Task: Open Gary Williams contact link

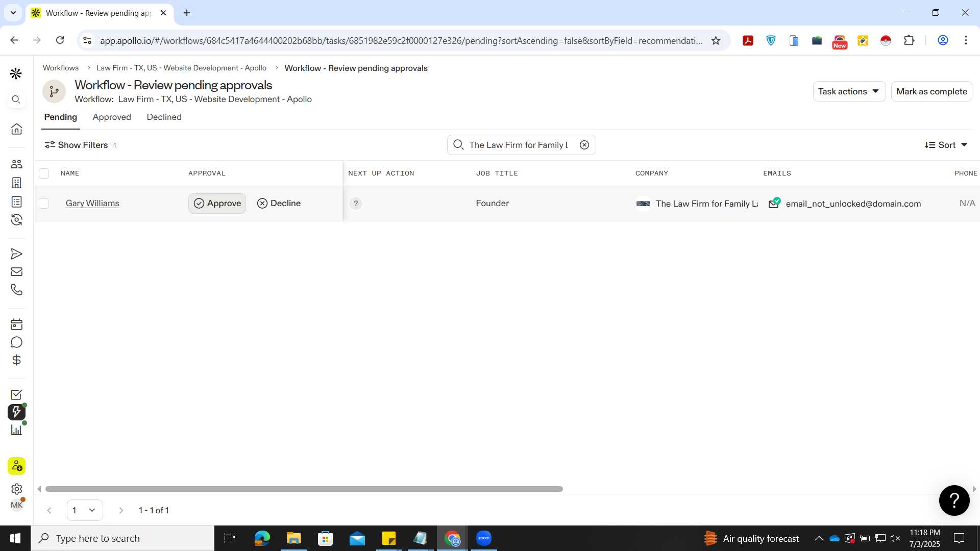Action: (92, 203)
